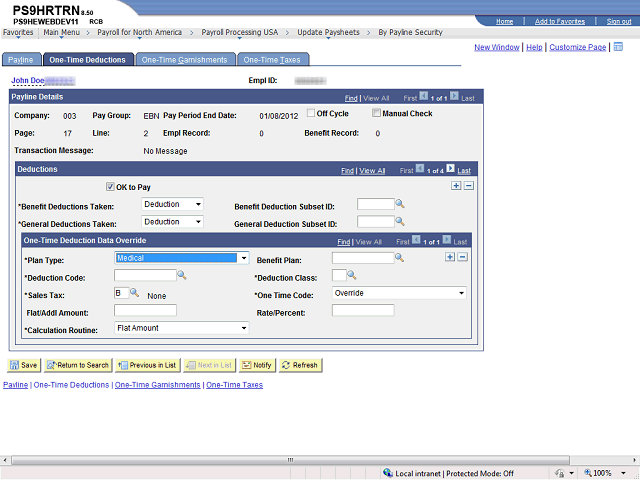Click John Doe employee name link

point(28,80)
